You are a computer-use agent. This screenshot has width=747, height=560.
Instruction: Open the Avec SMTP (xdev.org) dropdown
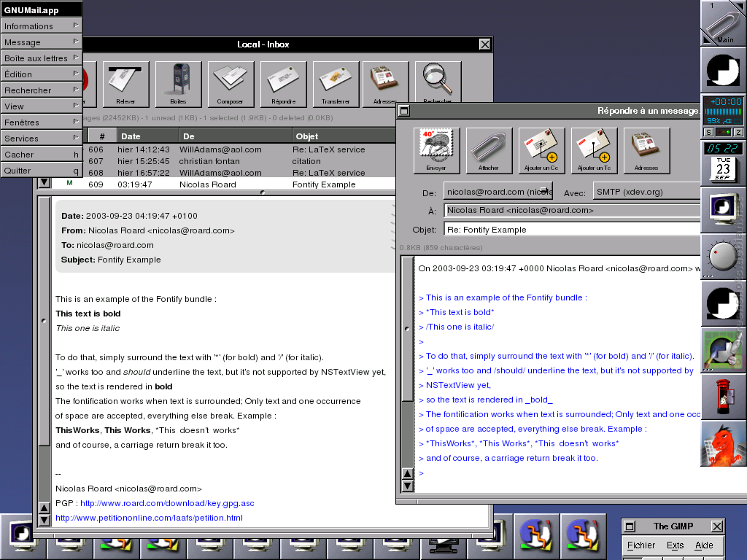click(646, 192)
